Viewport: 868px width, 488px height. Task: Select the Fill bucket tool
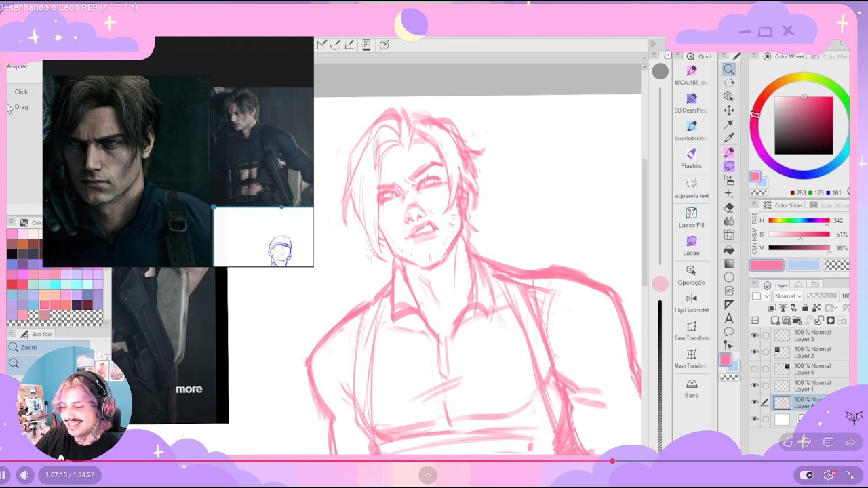coord(729,249)
